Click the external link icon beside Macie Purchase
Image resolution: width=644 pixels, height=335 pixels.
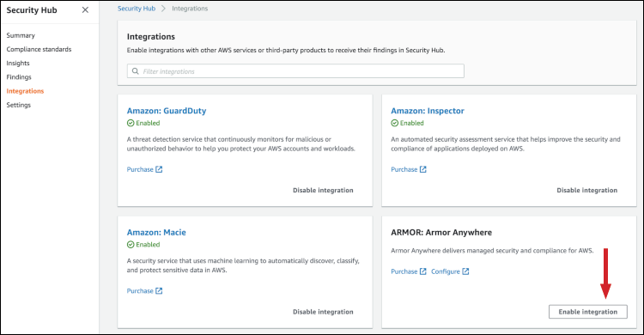(159, 291)
